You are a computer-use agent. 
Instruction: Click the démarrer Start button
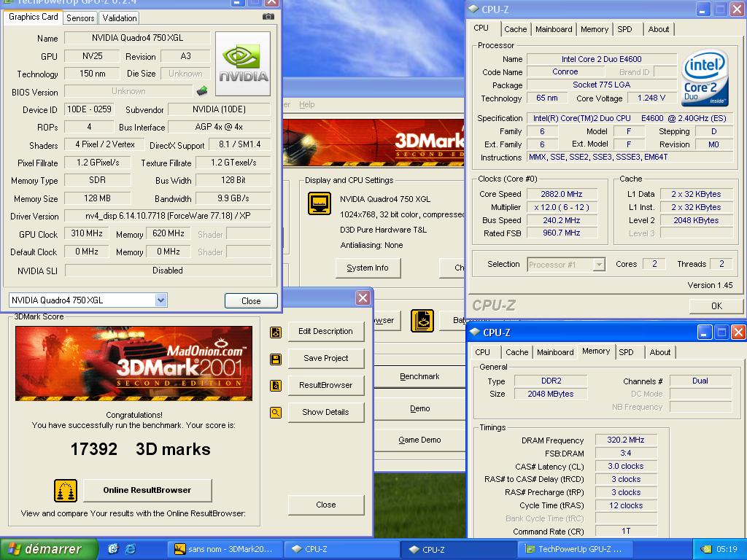(49, 549)
